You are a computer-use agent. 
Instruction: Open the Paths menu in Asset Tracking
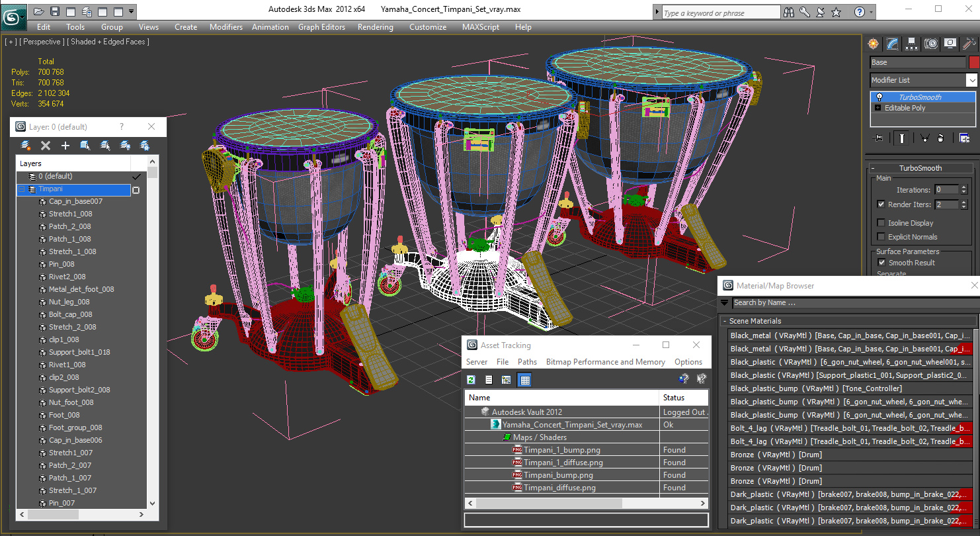[x=527, y=362]
